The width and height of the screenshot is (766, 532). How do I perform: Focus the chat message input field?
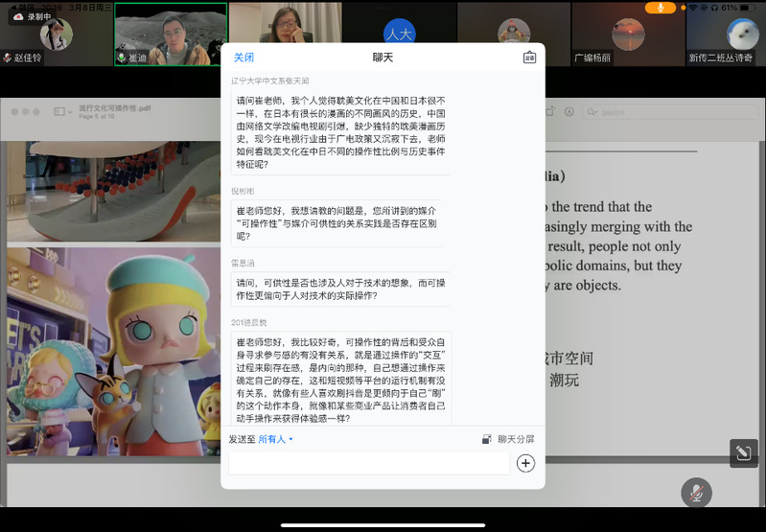point(369,463)
